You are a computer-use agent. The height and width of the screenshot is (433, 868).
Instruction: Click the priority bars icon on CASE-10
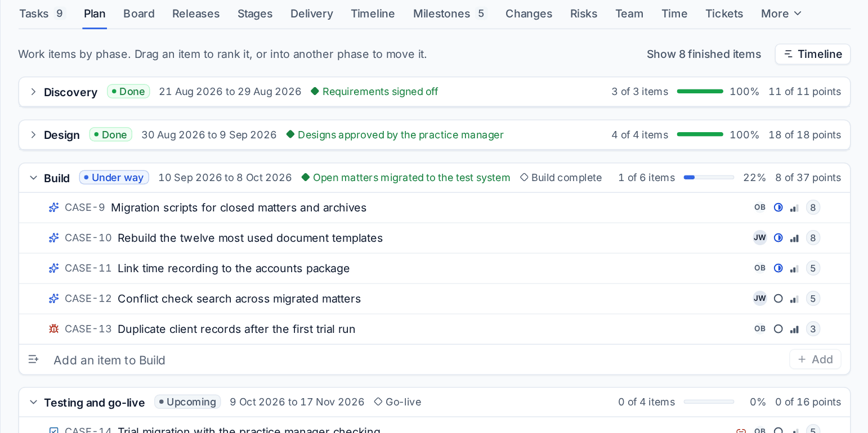[x=794, y=238]
